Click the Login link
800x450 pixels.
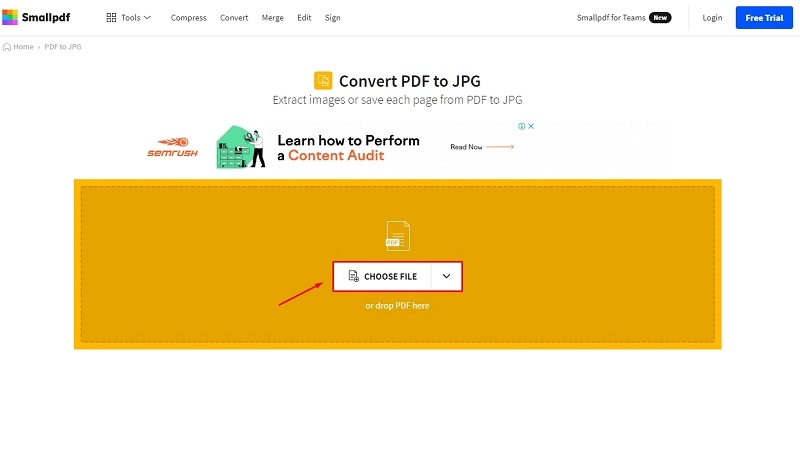(712, 18)
